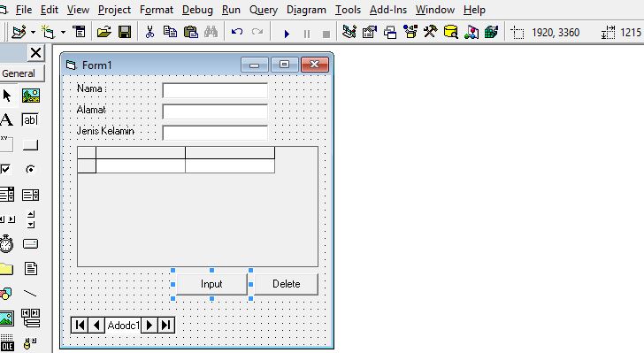Open the Query menu
Viewport: 644px width, 353px height.
click(264, 10)
